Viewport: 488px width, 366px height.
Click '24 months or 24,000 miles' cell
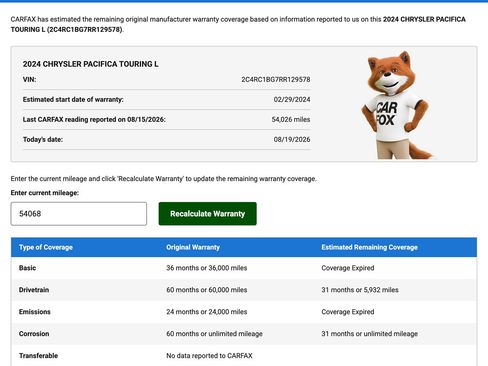pyautogui.click(x=207, y=312)
